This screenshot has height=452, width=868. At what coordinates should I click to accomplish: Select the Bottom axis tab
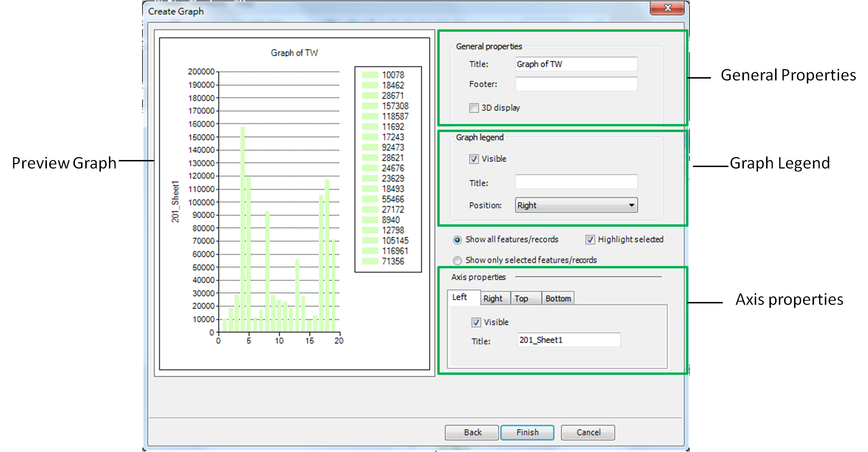(x=558, y=299)
